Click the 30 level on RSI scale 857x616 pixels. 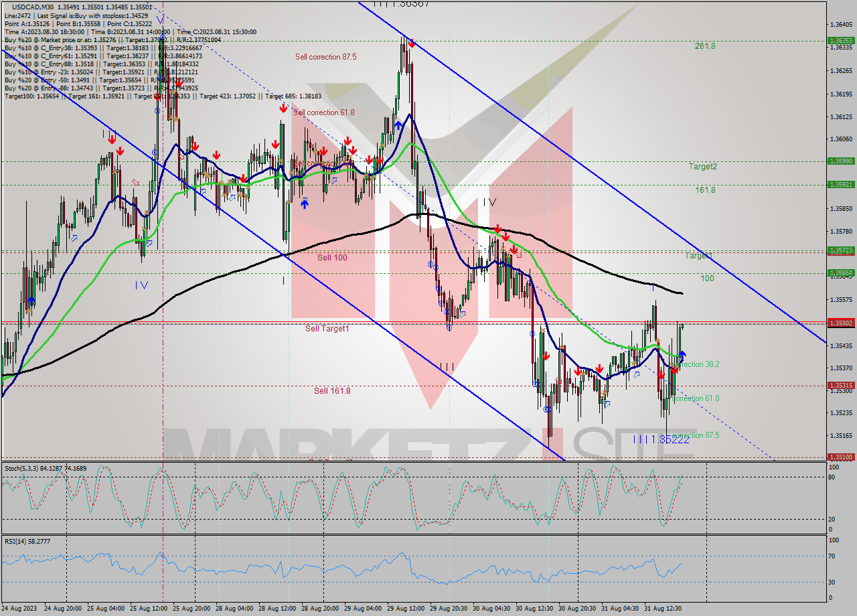pos(832,582)
